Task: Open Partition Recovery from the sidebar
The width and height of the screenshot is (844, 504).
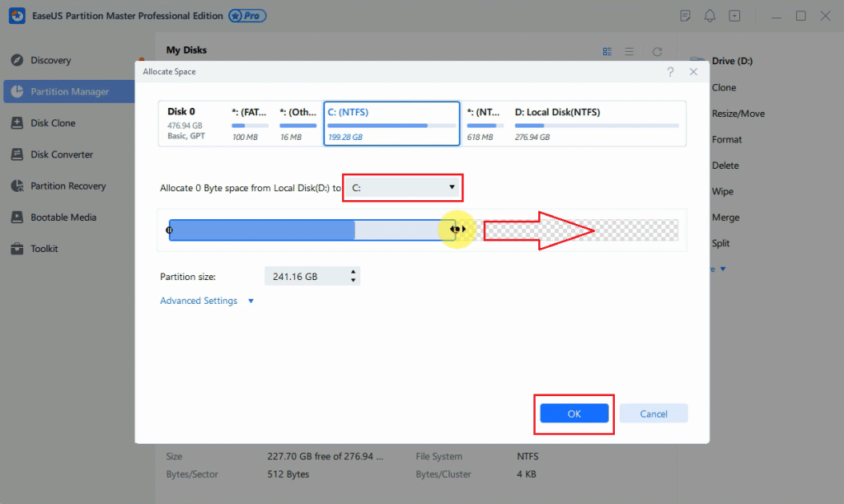Action: (68, 186)
